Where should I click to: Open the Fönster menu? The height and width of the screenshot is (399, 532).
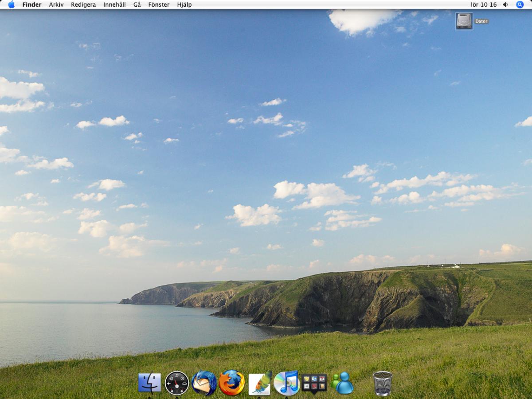tap(159, 4)
